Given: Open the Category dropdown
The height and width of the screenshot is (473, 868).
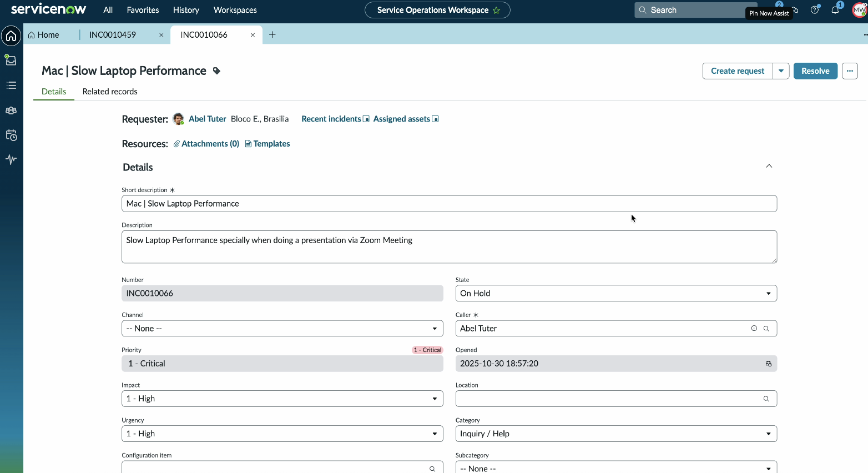Looking at the screenshot, I should [x=616, y=434].
